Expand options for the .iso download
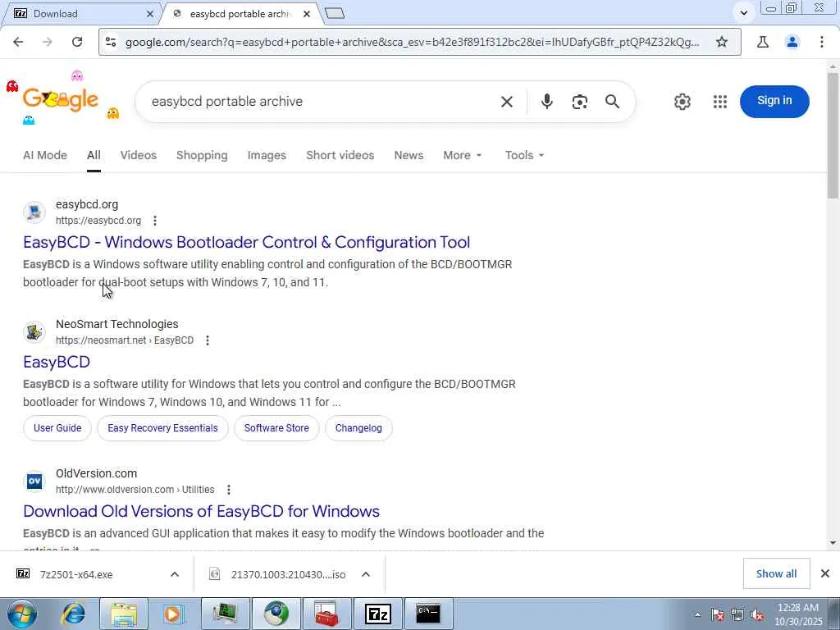 coord(366,574)
